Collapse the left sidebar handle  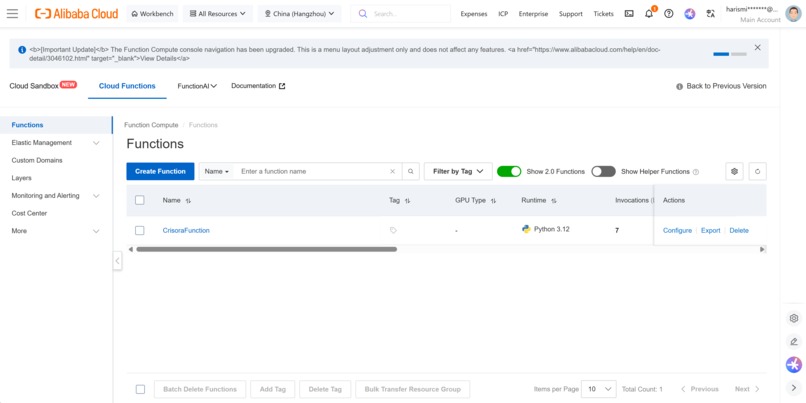(x=117, y=261)
